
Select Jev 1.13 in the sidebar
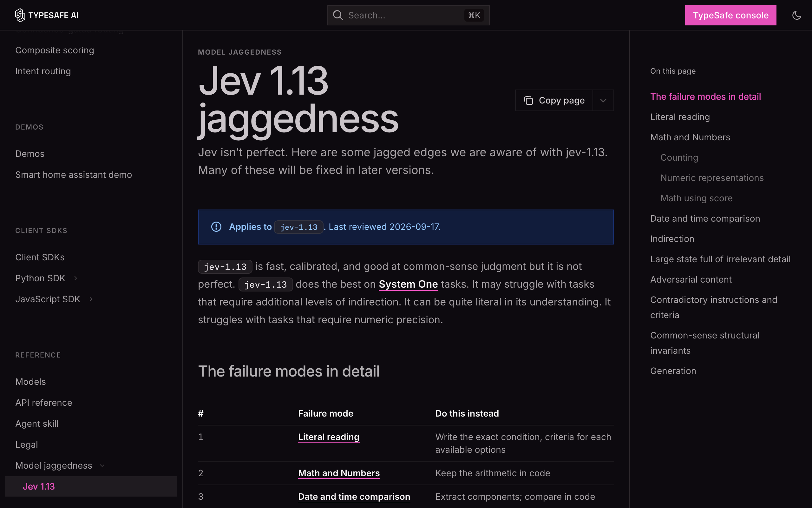pyautogui.click(x=91, y=486)
